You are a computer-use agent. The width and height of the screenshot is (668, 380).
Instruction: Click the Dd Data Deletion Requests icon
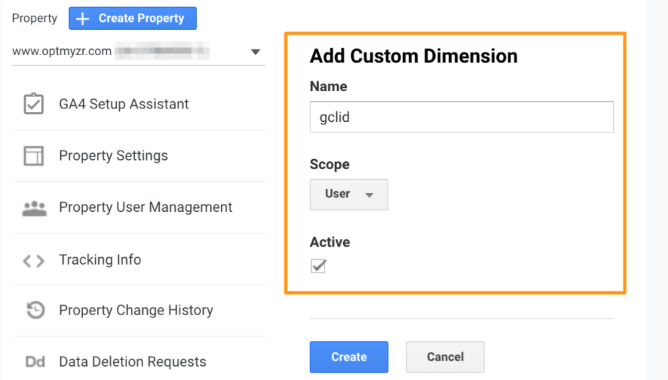pyautogui.click(x=35, y=362)
